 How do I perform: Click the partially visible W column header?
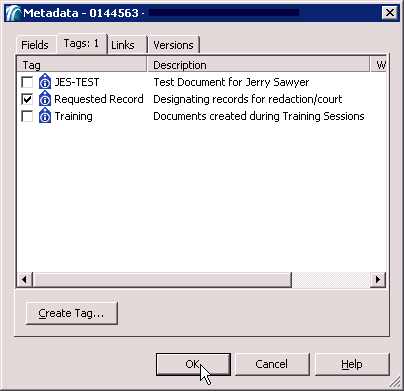click(x=379, y=65)
